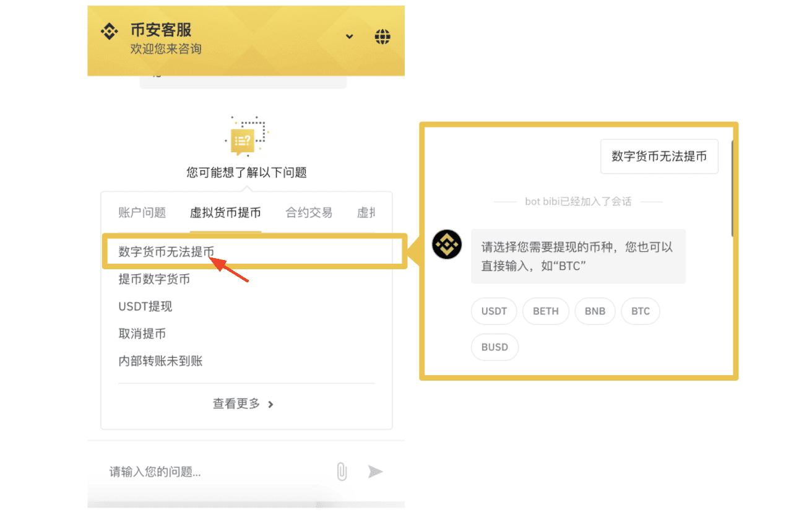Choose BETH coin chip

(x=546, y=311)
